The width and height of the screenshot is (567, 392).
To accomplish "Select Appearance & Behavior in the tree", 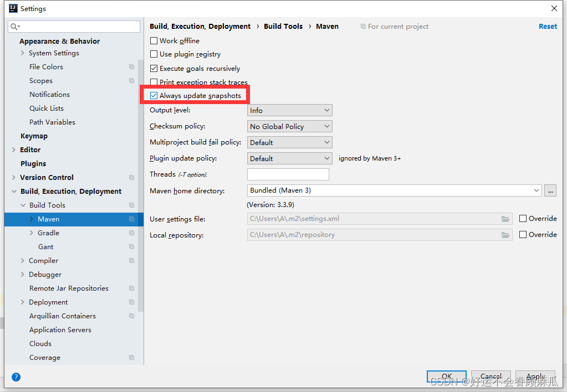I will [60, 41].
